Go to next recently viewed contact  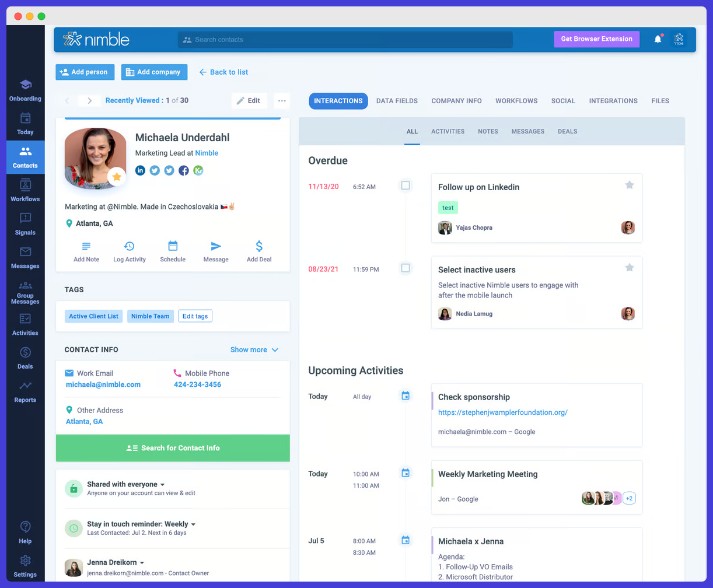click(x=89, y=100)
